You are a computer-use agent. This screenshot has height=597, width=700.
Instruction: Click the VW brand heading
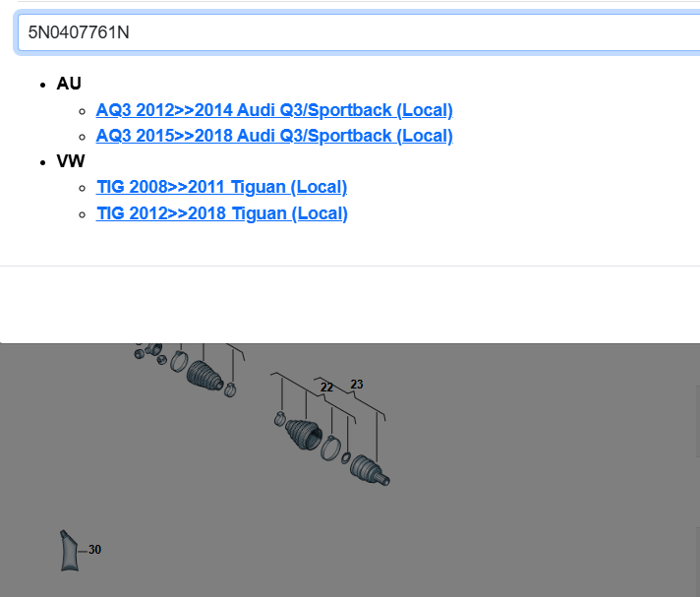pyautogui.click(x=71, y=161)
